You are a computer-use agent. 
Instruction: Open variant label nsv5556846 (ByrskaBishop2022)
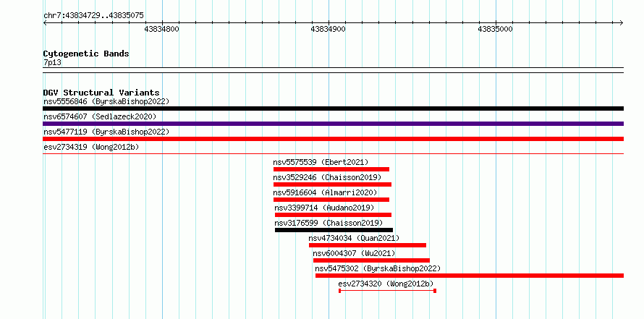pos(106,101)
